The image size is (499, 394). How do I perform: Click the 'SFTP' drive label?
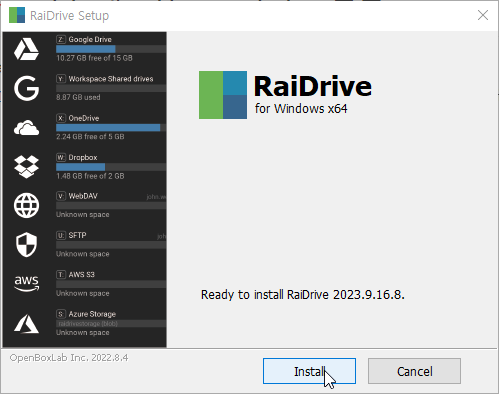coord(77,235)
